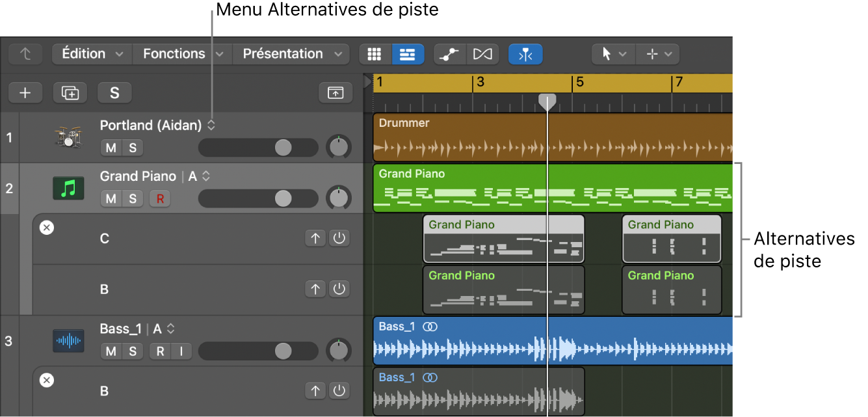Toggle the Flex bowtie button
Screen dimensions: 868x417
click(x=482, y=55)
